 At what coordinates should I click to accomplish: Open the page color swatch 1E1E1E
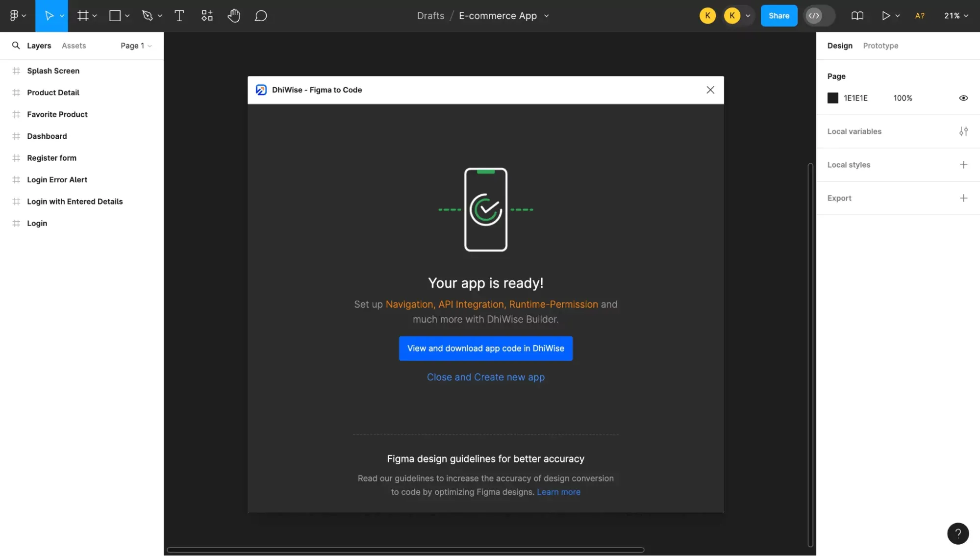(832, 98)
